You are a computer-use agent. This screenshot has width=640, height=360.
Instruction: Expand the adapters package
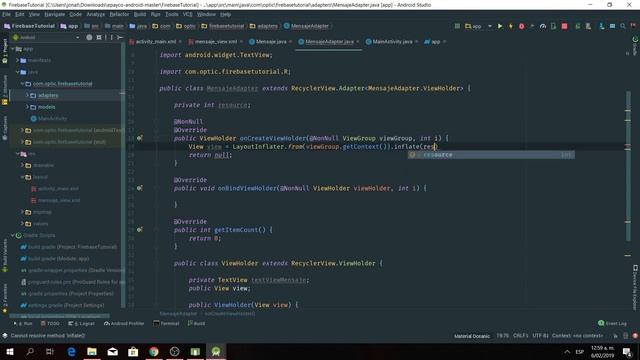pos(27,95)
